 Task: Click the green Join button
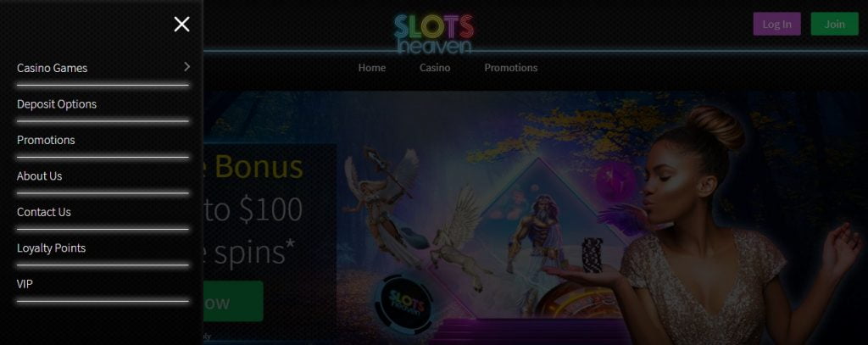[x=834, y=24]
